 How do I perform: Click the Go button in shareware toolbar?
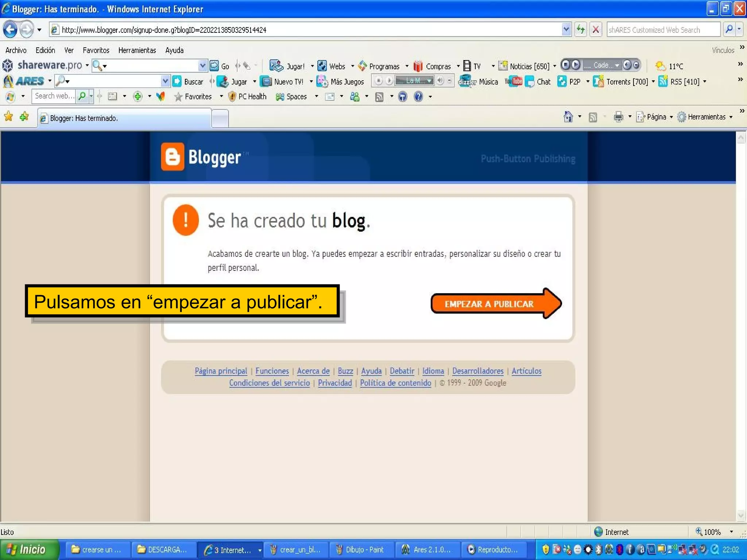point(220,66)
